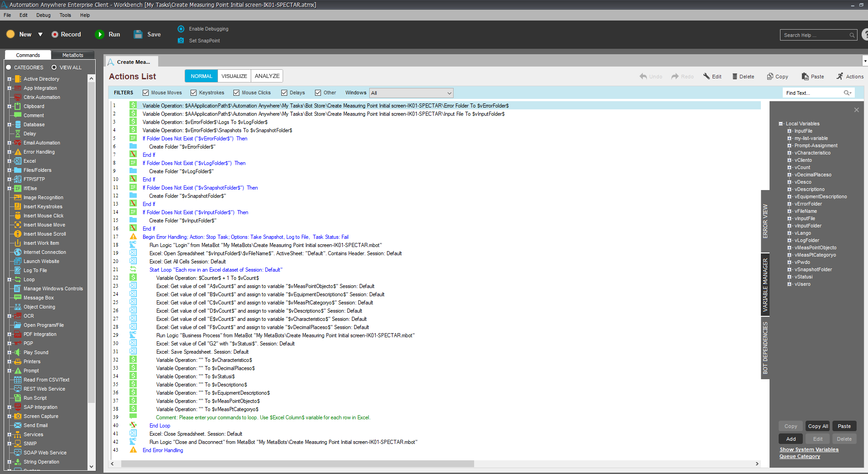Screen dimensions: 868x474
Task: Click the Set SnapPoint camera icon
Action: coord(181,41)
